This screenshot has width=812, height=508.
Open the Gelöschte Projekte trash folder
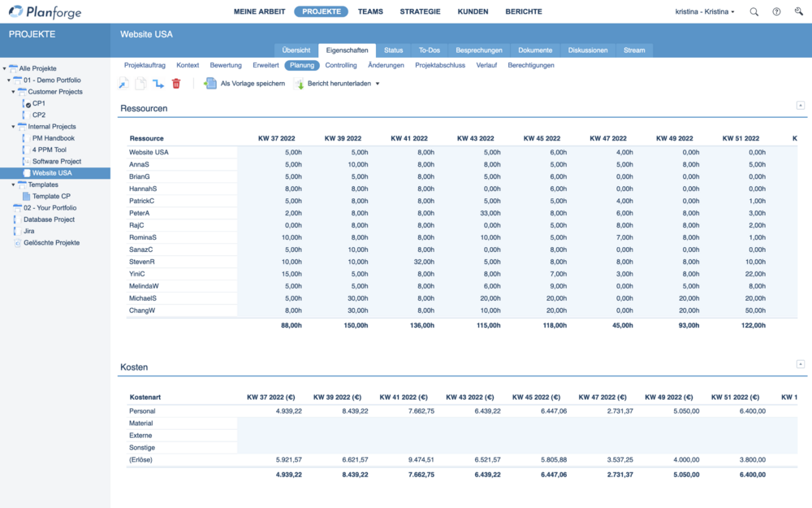[51, 242]
